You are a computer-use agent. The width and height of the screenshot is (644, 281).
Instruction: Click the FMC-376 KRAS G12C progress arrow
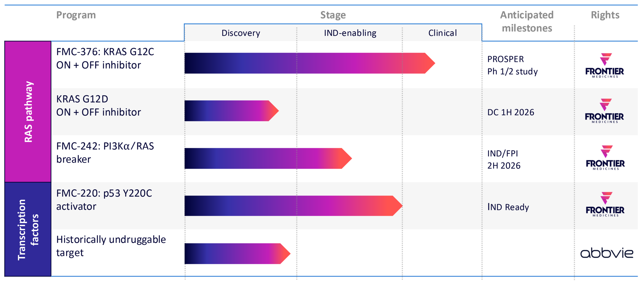(x=309, y=63)
